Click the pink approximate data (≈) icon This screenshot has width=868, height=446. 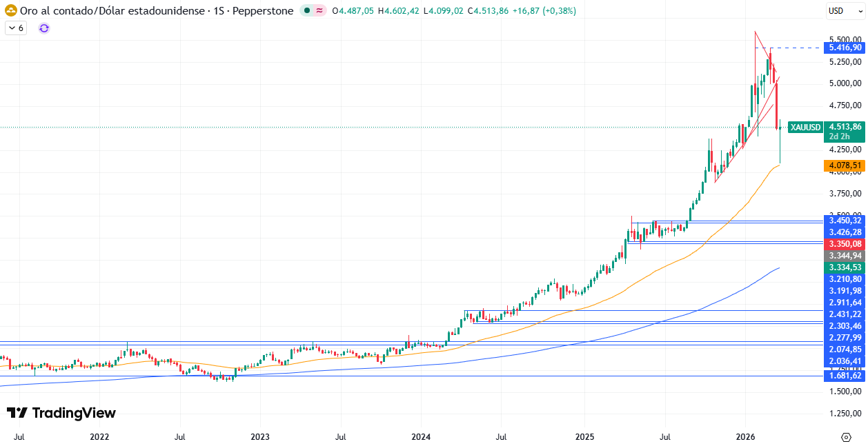(x=318, y=11)
